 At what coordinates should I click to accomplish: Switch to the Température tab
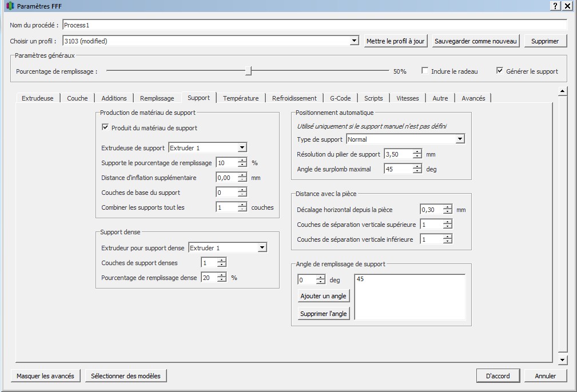click(241, 98)
